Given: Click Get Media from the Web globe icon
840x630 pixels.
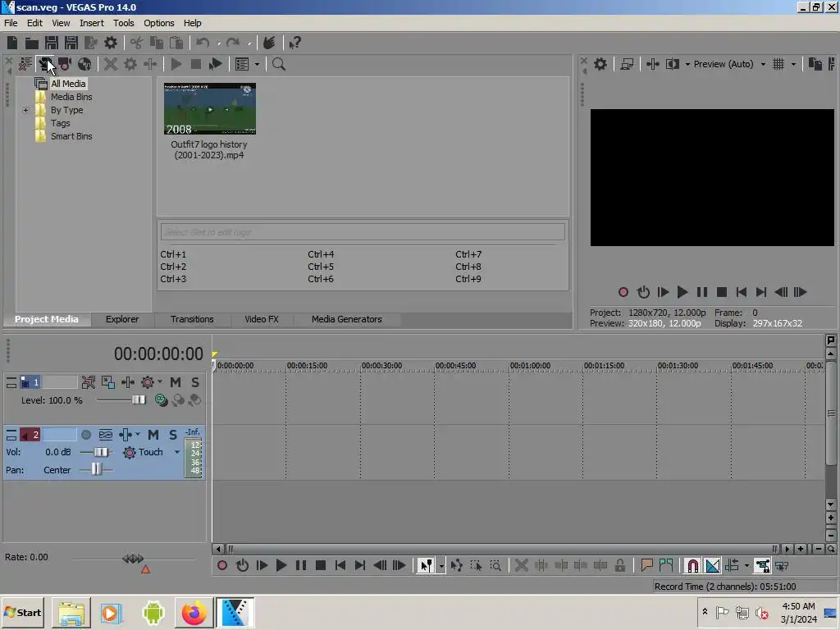Looking at the screenshot, I should pyautogui.click(x=84, y=64).
